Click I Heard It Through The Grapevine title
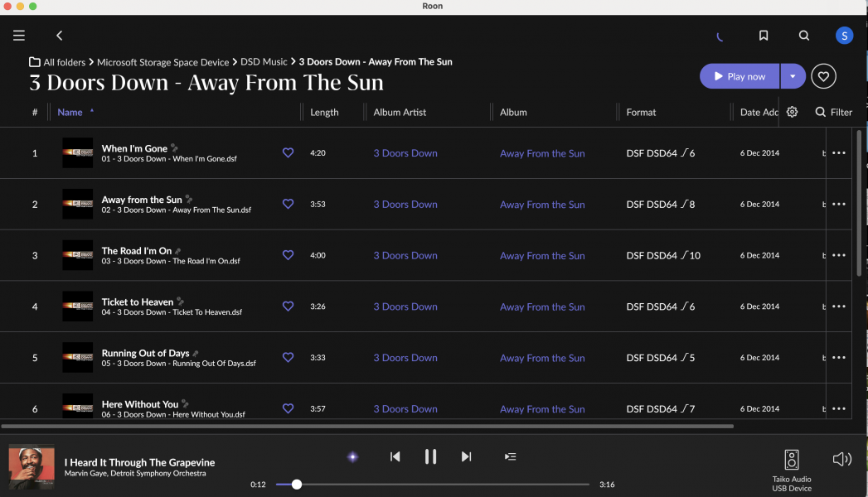Screen dimensions: 868x497 pos(139,462)
